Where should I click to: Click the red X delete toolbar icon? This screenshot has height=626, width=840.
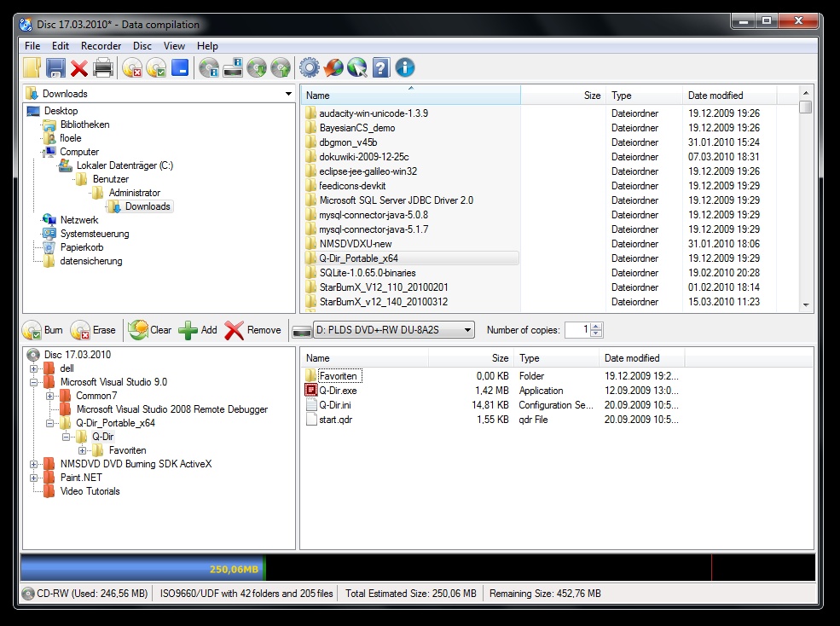[78, 67]
